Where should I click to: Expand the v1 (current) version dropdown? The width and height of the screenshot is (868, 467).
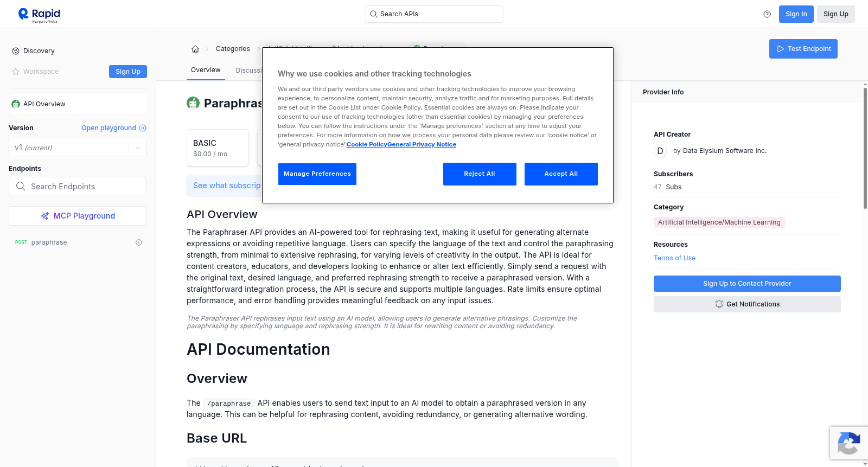(78, 148)
